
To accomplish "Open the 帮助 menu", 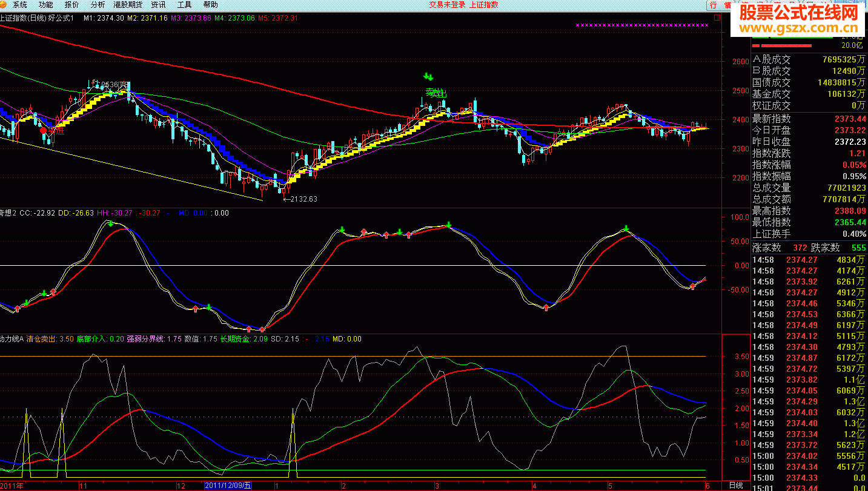I will click(210, 4).
